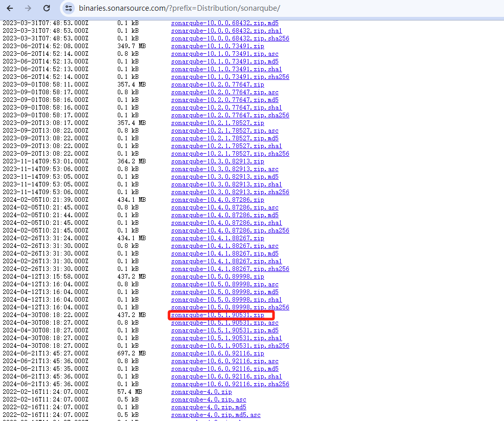Viewport: 504px width, 421px height.
Task: Download sonarqube-10.2.0.77647.zip
Action: 218,85
